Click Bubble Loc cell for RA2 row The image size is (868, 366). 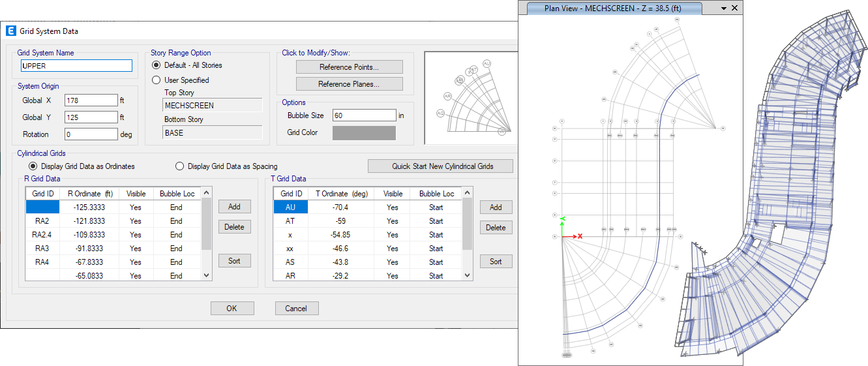(176, 221)
